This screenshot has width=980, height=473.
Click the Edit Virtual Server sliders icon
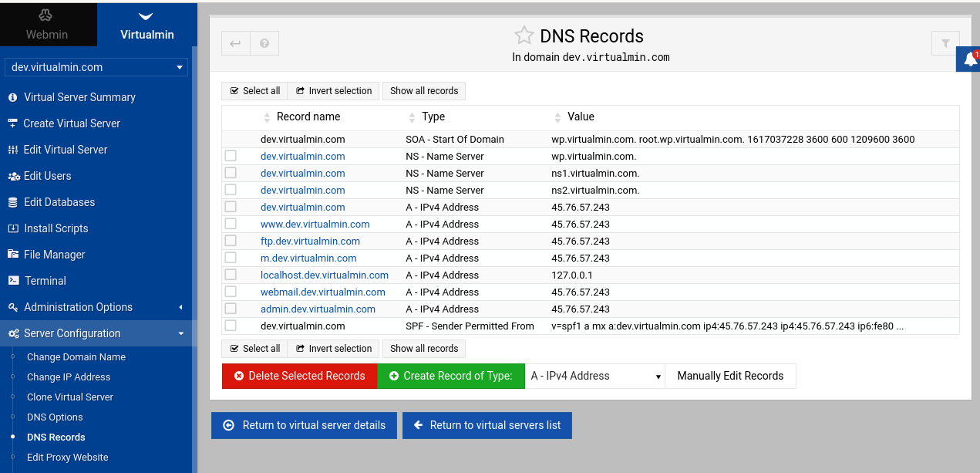coord(12,150)
